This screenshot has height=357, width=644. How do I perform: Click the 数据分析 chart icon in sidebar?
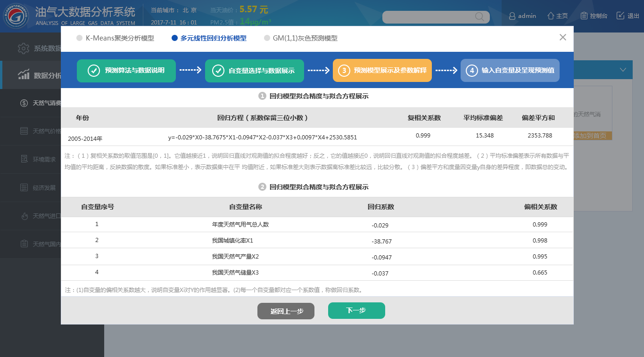click(24, 75)
